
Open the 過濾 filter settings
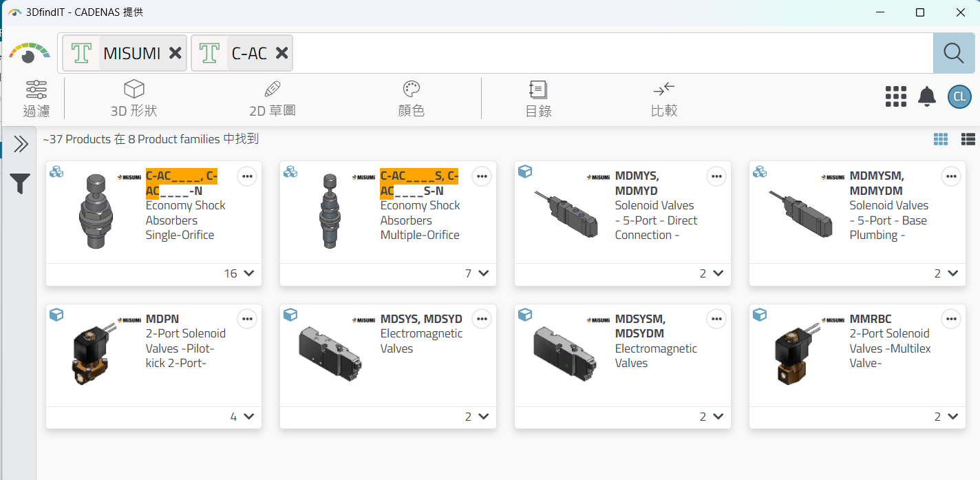36,99
